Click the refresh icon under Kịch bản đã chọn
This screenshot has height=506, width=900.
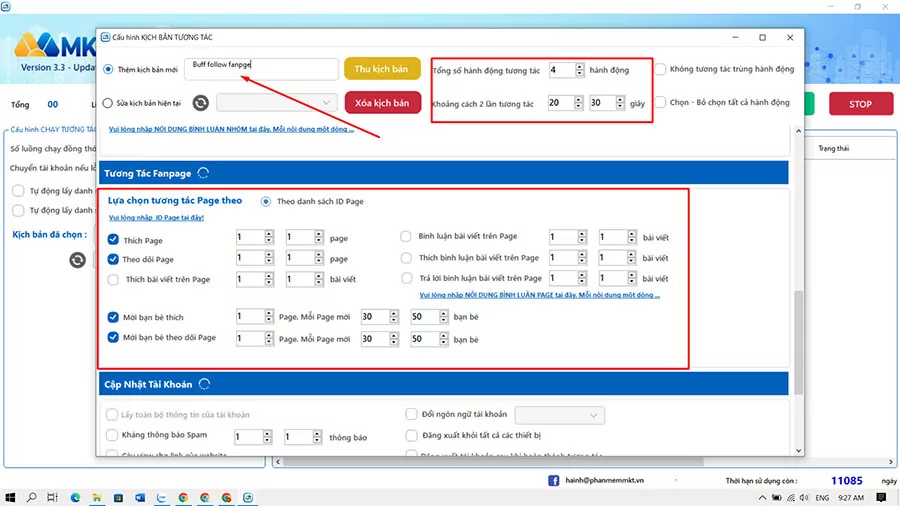[77, 260]
